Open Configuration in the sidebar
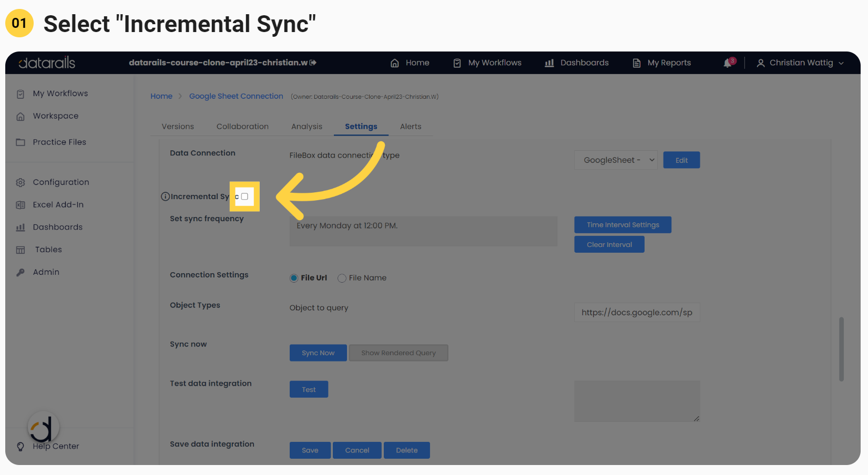The height and width of the screenshot is (475, 868). tap(61, 182)
